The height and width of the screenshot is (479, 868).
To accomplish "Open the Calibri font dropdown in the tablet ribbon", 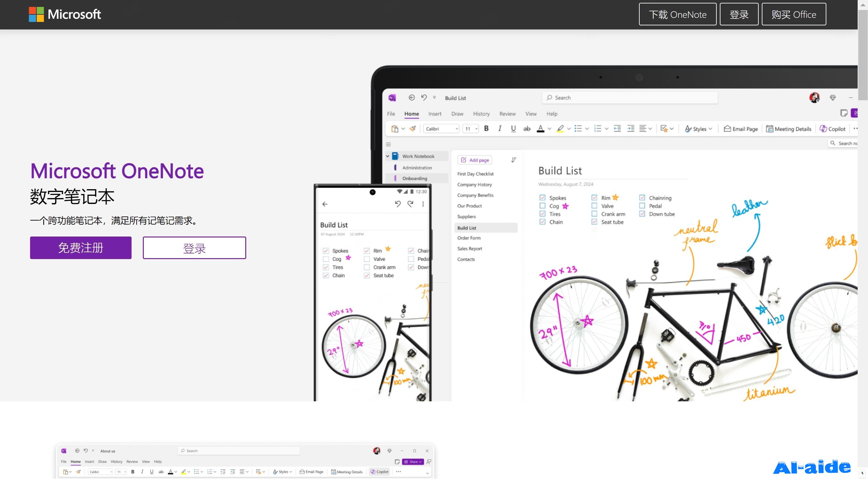I will (441, 129).
